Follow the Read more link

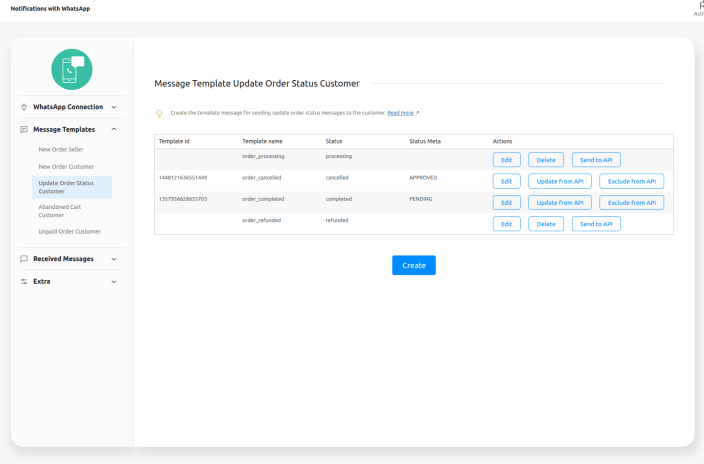click(402, 113)
